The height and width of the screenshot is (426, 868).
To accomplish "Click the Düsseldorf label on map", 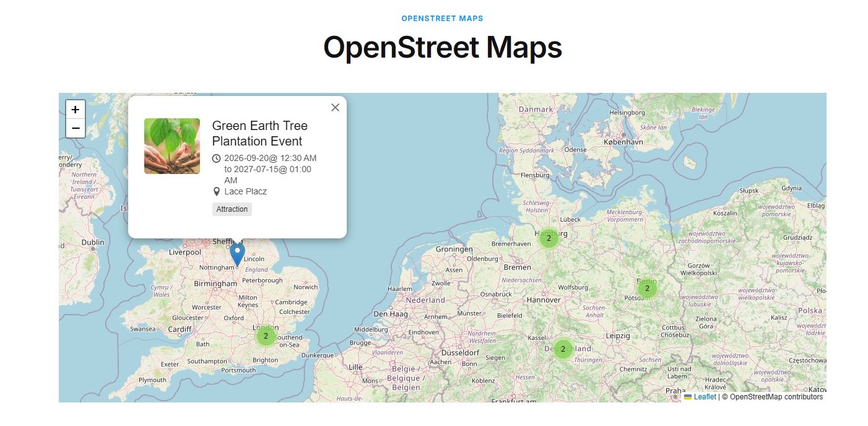I will click(x=461, y=352).
